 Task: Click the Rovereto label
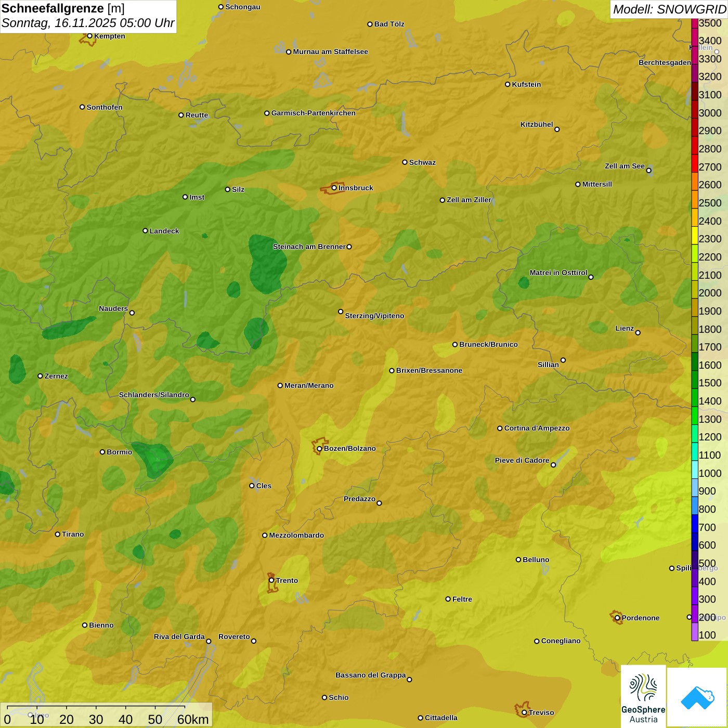click(234, 636)
